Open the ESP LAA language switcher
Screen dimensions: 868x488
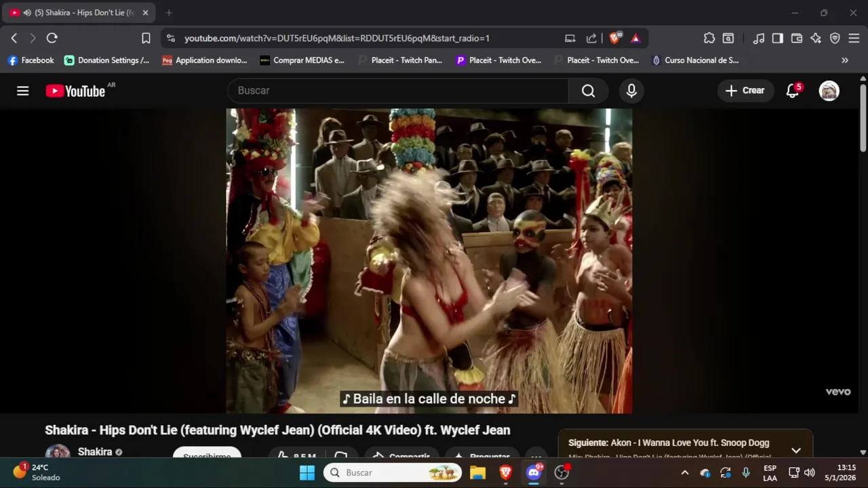[770, 473]
